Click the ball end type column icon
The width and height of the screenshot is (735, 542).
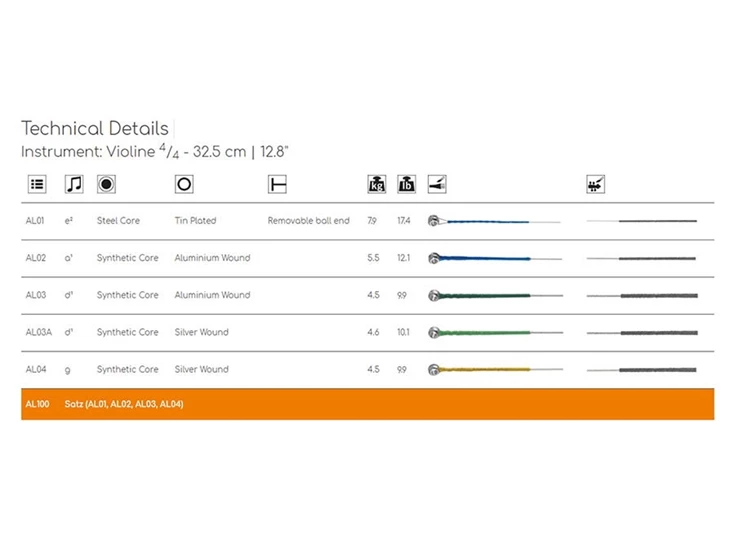[x=277, y=184]
